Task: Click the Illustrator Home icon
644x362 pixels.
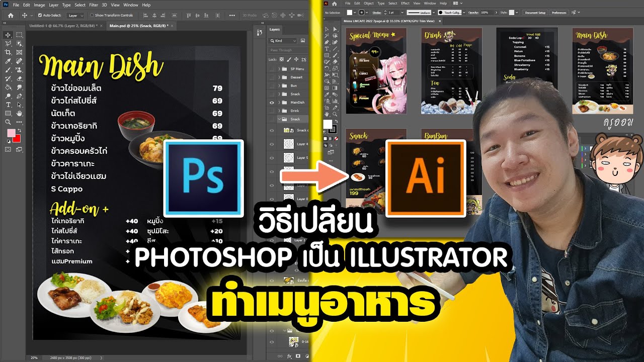Action: (335, 4)
